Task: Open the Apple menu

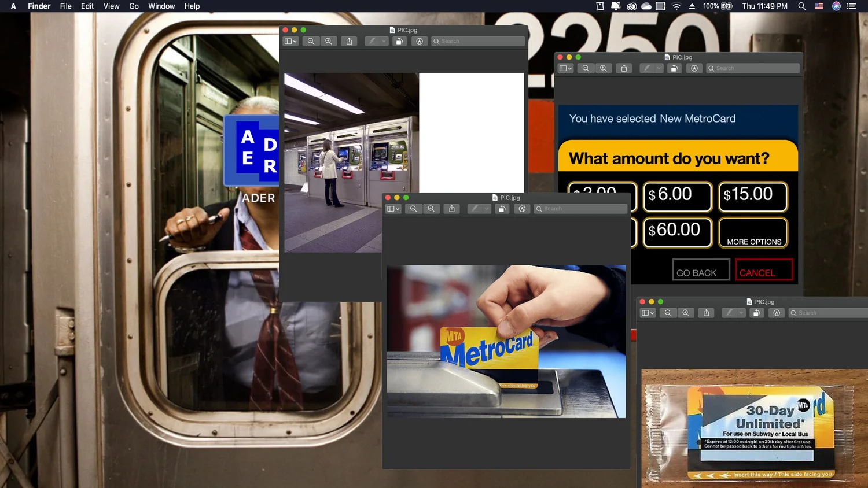Action: 13,6
